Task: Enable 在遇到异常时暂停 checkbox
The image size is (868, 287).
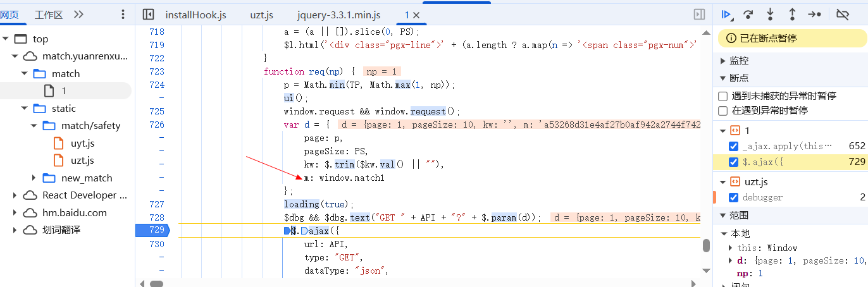Action: [722, 111]
